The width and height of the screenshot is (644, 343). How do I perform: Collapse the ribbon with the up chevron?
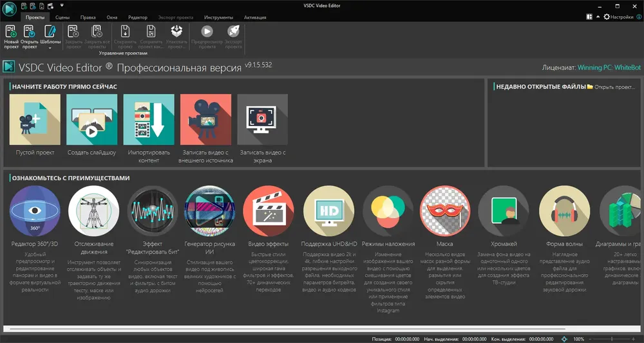[x=598, y=17]
